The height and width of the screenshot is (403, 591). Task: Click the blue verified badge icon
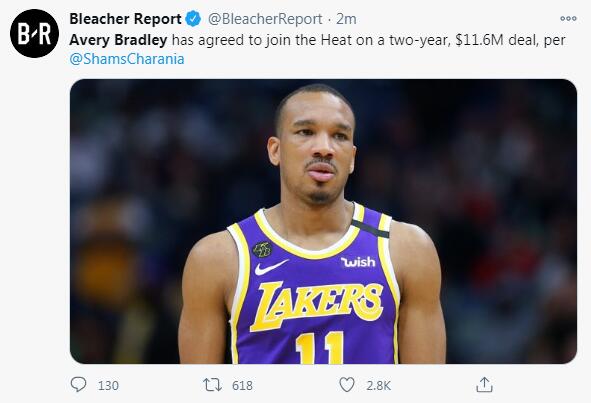[193, 19]
